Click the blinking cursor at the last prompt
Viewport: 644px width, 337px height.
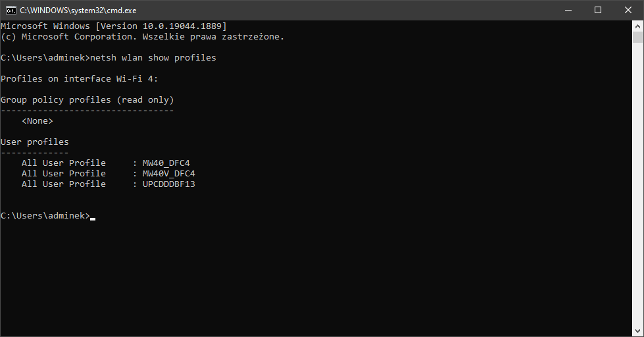click(x=93, y=217)
